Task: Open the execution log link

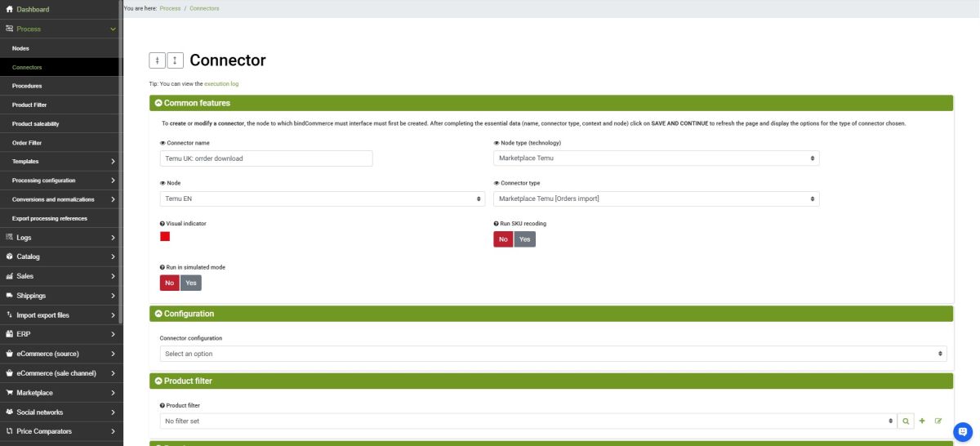Action: 221,83
